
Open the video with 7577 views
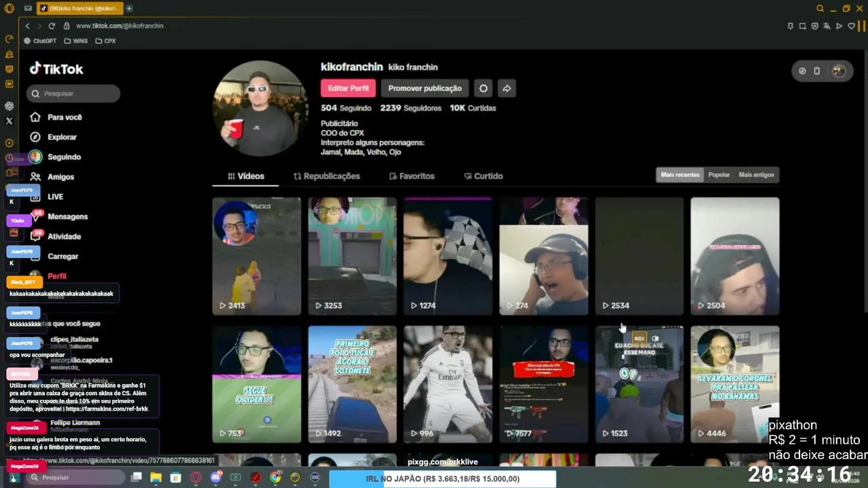pos(544,384)
